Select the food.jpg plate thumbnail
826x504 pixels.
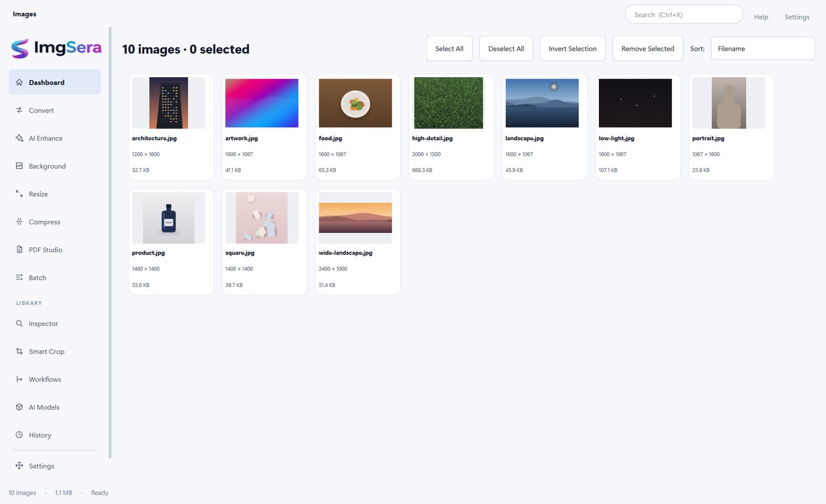[355, 103]
